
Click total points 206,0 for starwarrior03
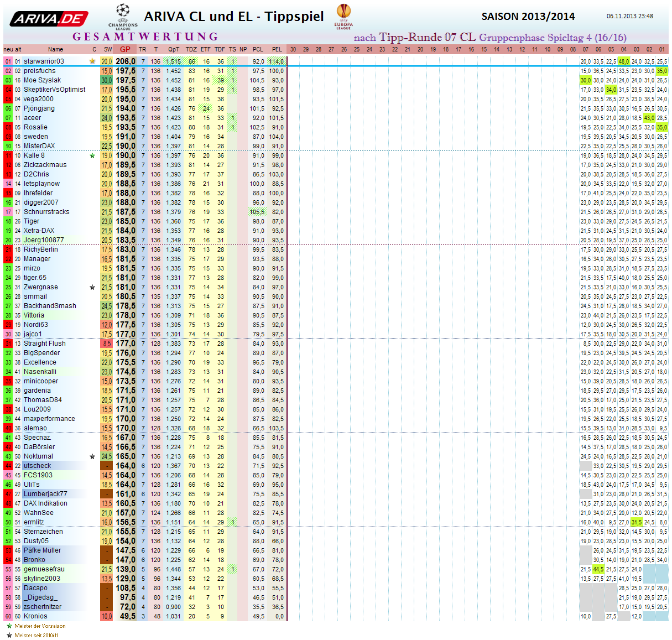tap(126, 61)
